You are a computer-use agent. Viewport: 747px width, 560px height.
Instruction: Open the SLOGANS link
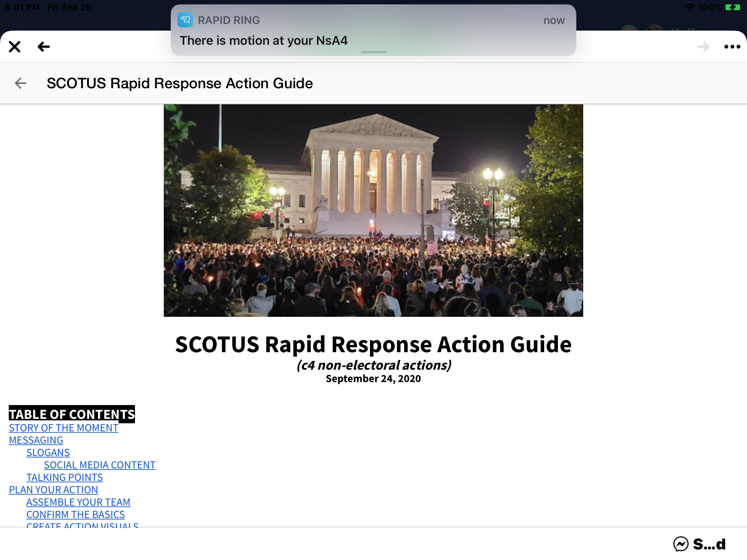(48, 452)
